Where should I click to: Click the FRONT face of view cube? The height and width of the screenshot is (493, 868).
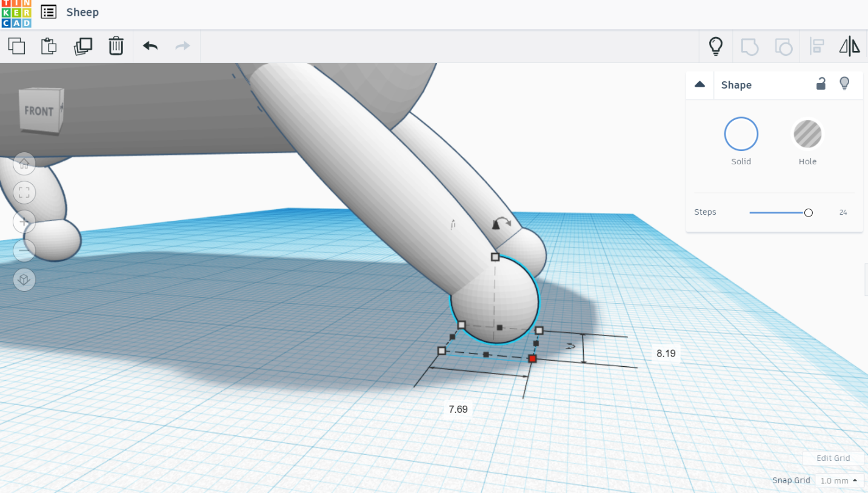pos(39,112)
